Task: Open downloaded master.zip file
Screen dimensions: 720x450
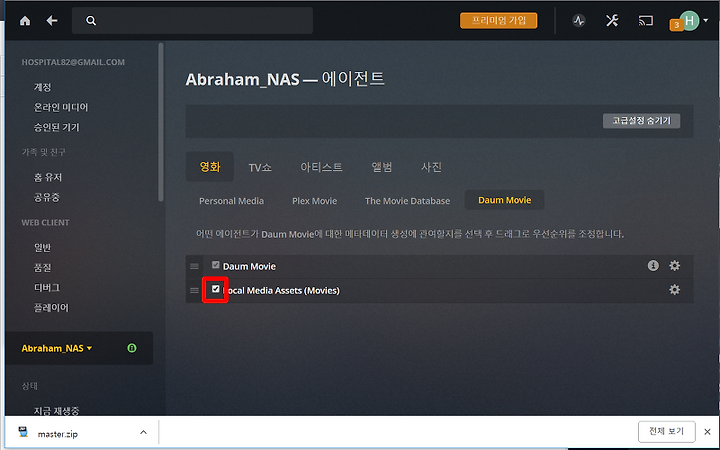Action: [58, 434]
